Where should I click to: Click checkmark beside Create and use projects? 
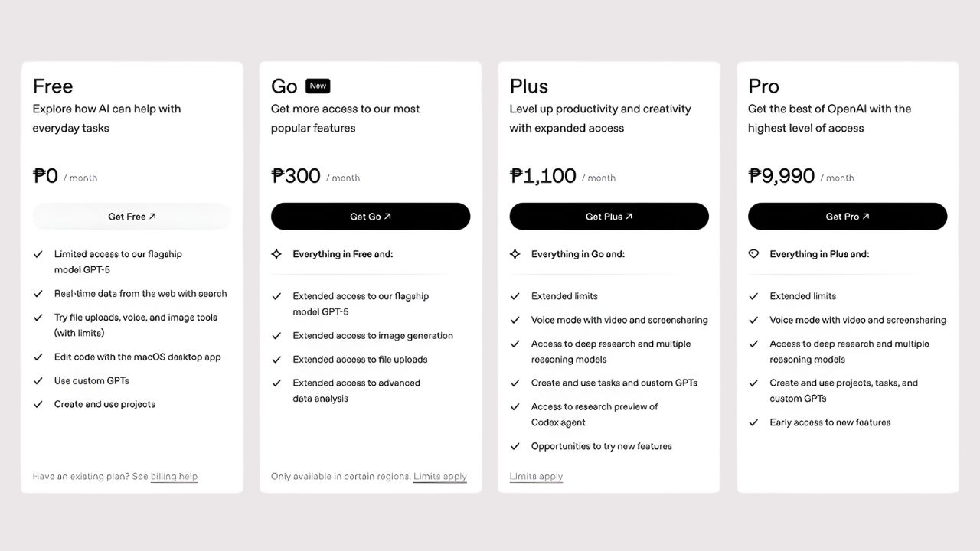pyautogui.click(x=38, y=405)
